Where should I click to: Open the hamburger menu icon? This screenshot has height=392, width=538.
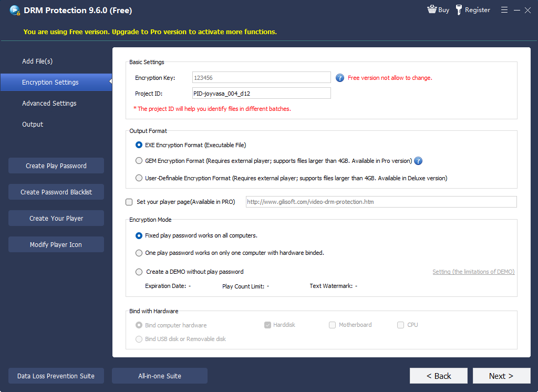click(x=504, y=10)
